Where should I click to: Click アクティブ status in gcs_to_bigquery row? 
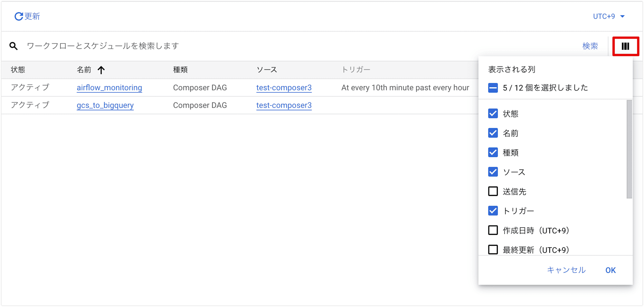pyautogui.click(x=30, y=105)
